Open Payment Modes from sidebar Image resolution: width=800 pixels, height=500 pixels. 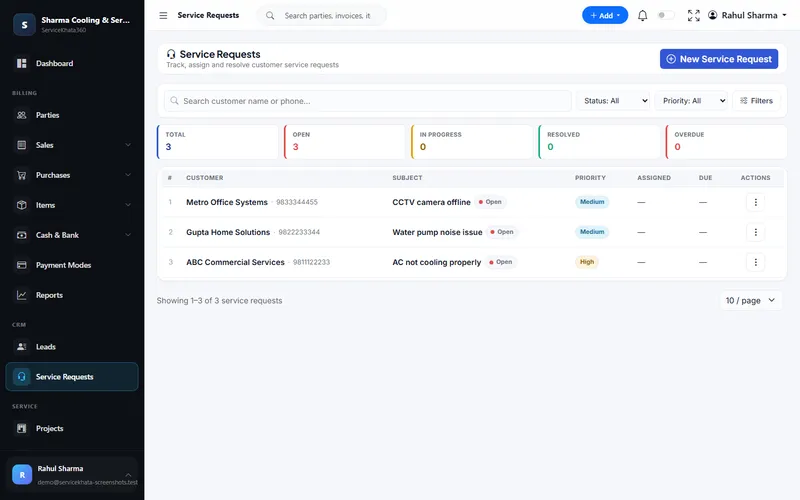point(72,265)
